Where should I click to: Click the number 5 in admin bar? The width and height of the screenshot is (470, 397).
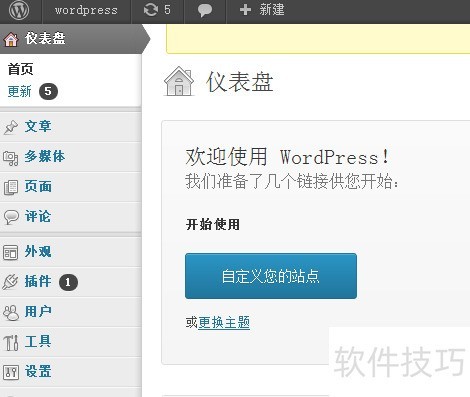tap(167, 9)
